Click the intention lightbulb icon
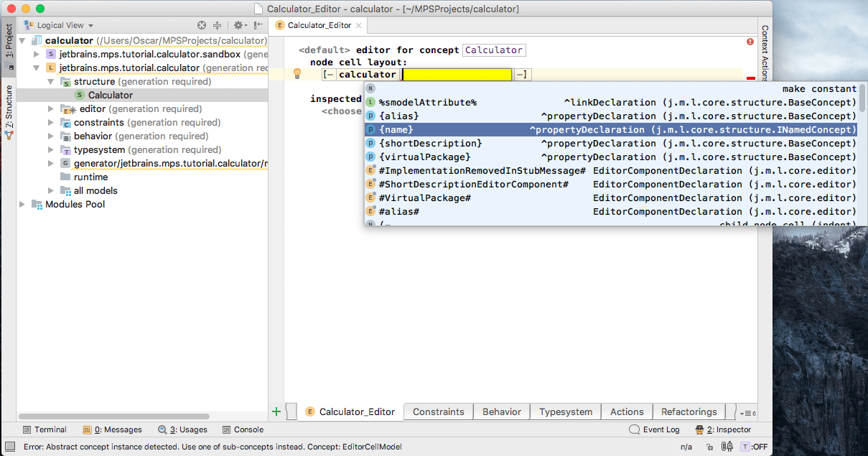868x456 pixels. 297,74
